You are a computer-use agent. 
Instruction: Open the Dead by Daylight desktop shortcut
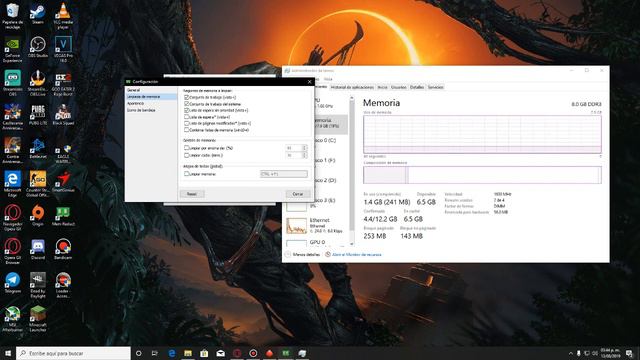click(38, 284)
